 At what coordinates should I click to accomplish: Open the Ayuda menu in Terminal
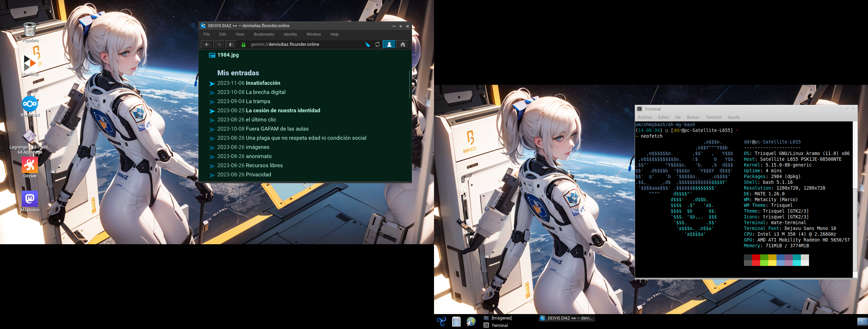734,117
